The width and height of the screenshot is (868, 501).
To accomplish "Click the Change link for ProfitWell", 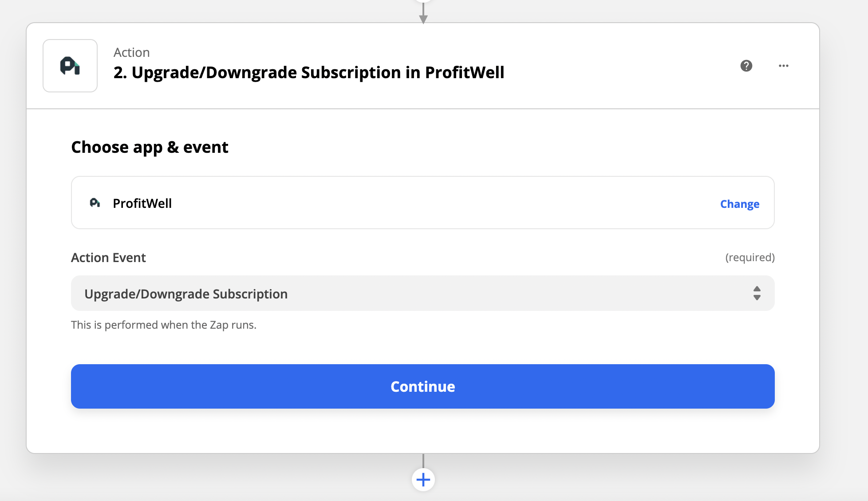I will coord(740,204).
